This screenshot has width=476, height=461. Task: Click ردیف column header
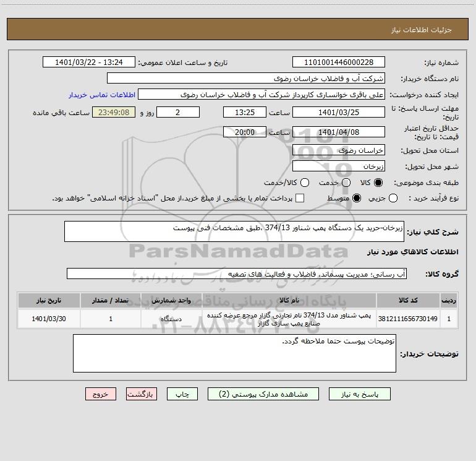pyautogui.click(x=449, y=301)
